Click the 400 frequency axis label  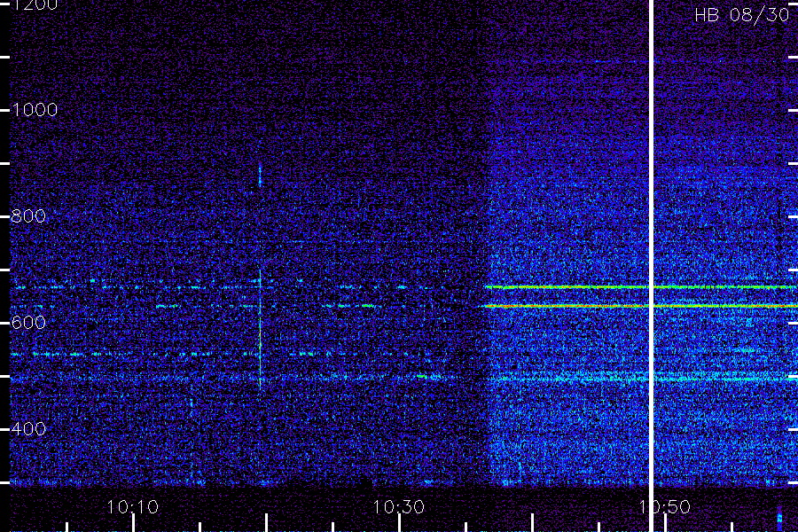coord(28,428)
